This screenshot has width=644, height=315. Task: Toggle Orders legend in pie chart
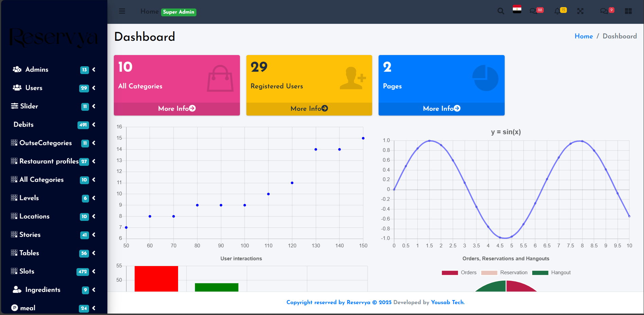coord(459,273)
